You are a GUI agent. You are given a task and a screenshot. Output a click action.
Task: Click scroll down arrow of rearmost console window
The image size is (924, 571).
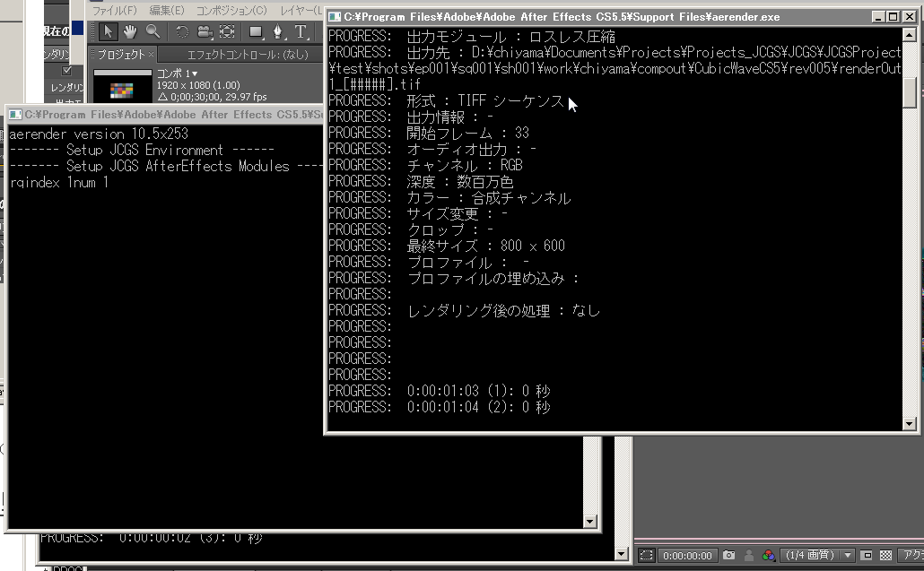621,553
